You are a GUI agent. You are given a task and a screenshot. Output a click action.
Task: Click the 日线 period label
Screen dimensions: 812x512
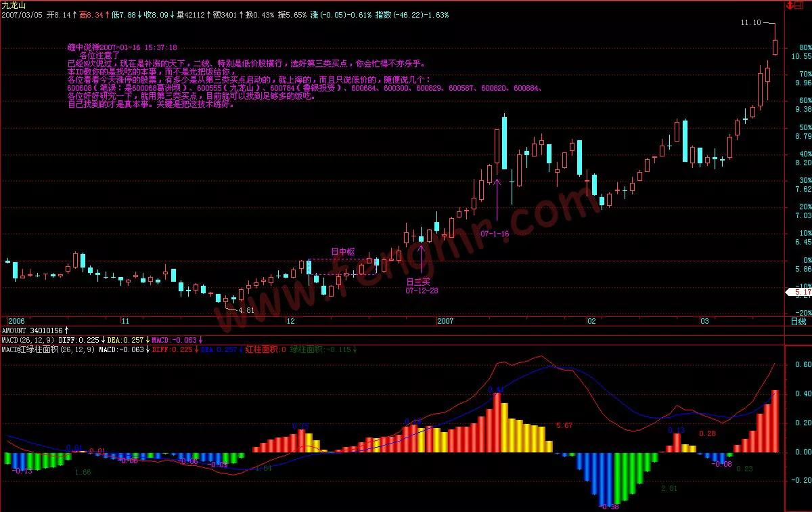coord(798,320)
